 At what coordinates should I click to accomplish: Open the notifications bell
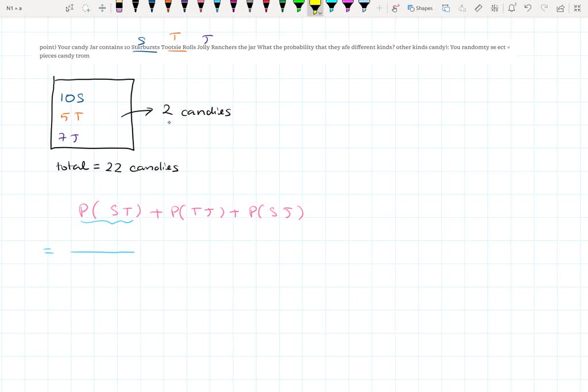point(512,8)
